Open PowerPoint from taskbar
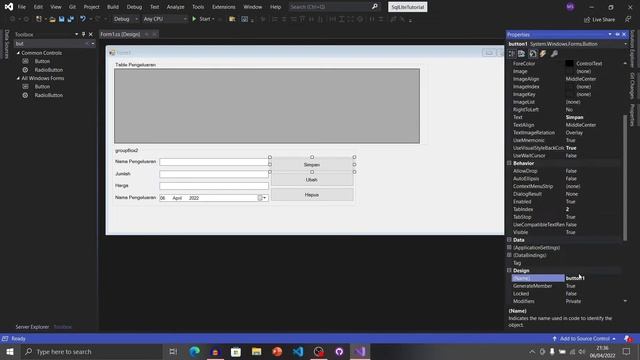640x360 pixels. pos(277,351)
